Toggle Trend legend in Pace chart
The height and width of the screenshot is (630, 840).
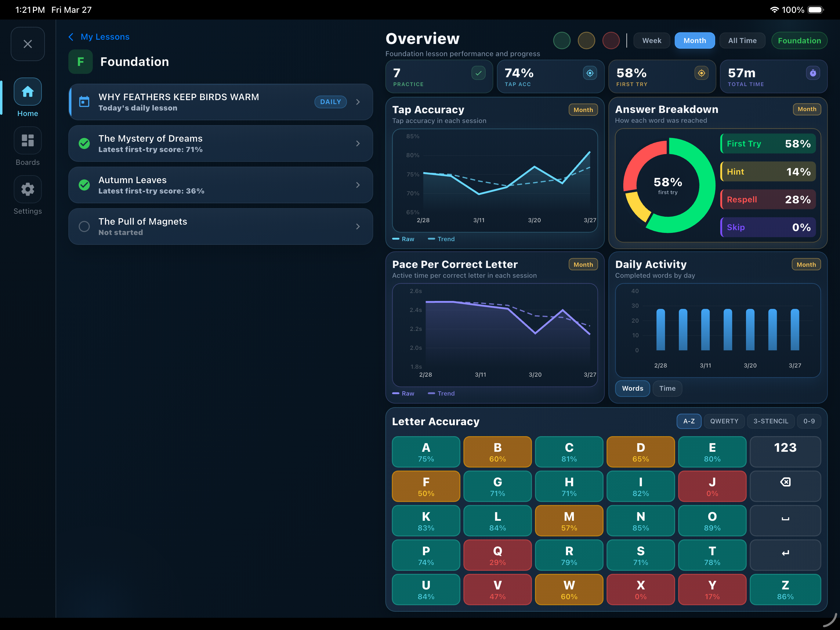441,393
